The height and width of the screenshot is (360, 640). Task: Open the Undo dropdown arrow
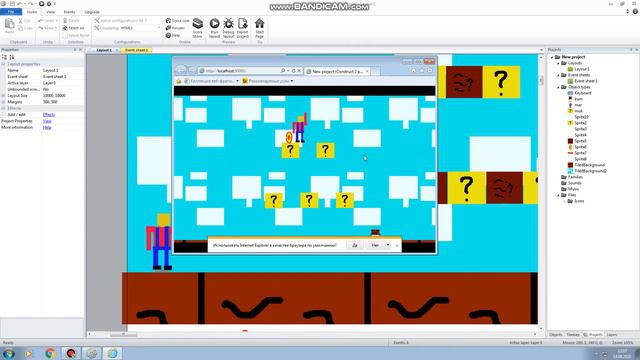tap(56, 20)
